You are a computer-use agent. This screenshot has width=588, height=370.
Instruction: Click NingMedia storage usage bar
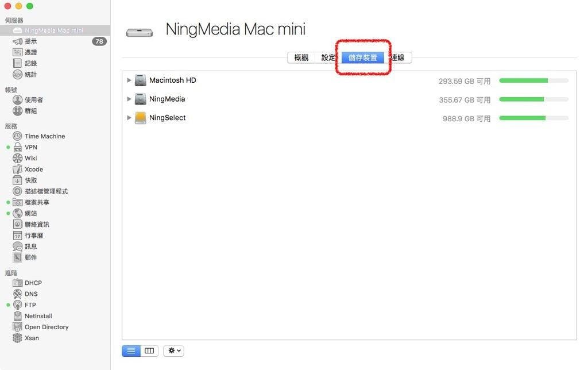pyautogui.click(x=533, y=99)
